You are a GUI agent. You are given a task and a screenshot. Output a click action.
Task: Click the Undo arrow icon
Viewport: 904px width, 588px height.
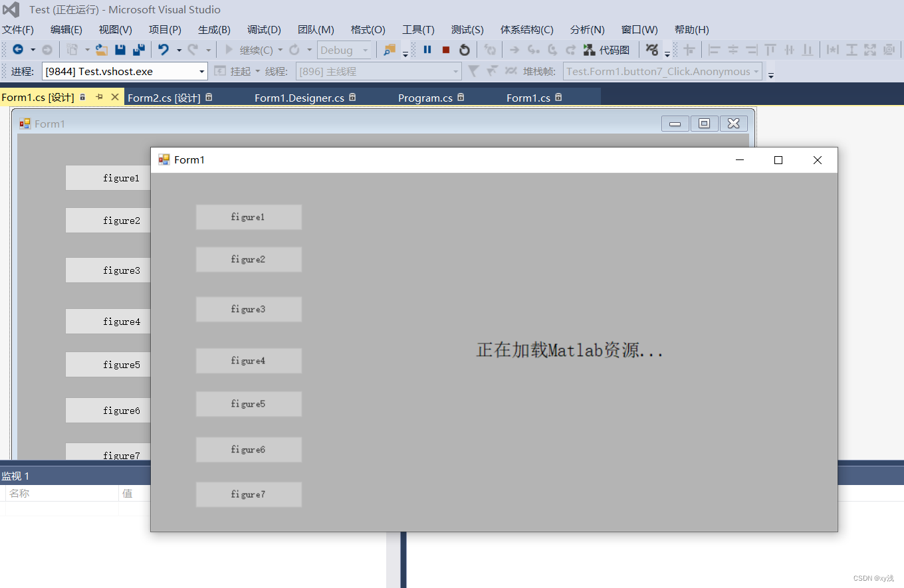click(164, 50)
